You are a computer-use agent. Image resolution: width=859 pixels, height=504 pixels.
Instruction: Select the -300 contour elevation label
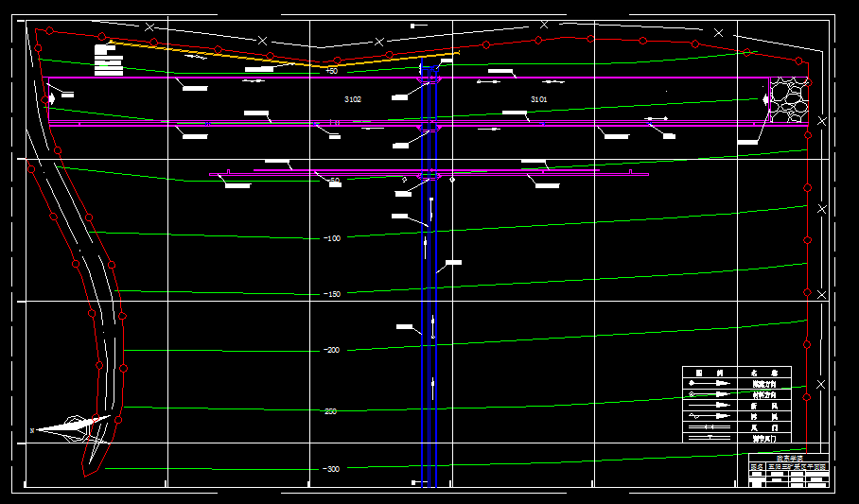pyautogui.click(x=331, y=469)
